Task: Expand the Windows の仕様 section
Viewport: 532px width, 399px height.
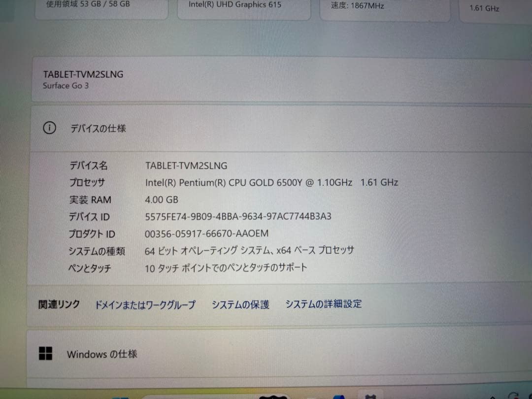Action: (279, 354)
